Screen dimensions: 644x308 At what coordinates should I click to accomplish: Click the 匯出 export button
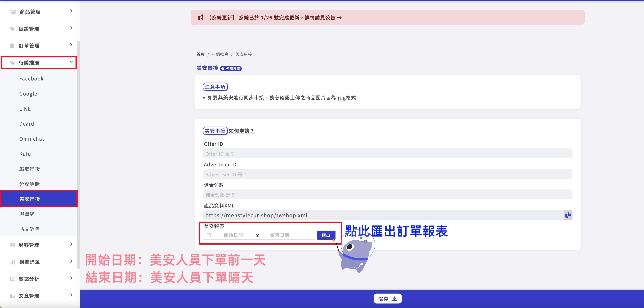click(326, 235)
